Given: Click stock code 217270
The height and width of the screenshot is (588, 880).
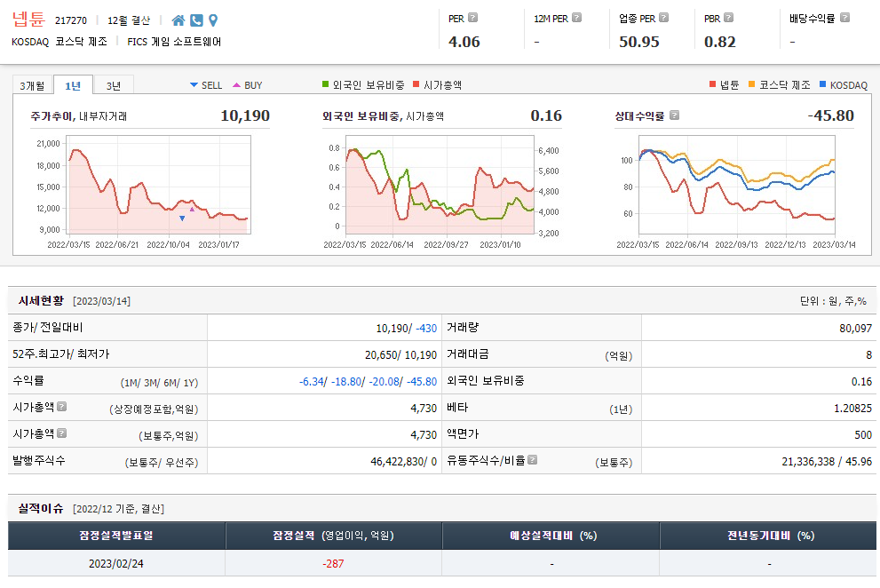Looking at the screenshot, I should tap(71, 20).
